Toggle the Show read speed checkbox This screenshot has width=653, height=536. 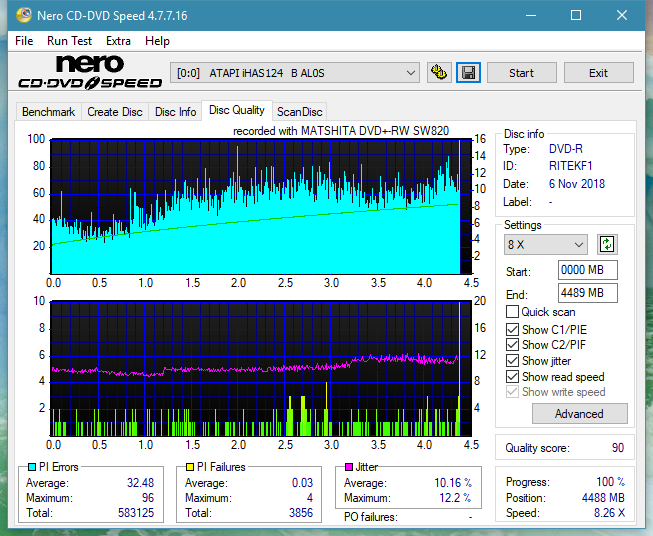[512, 376]
